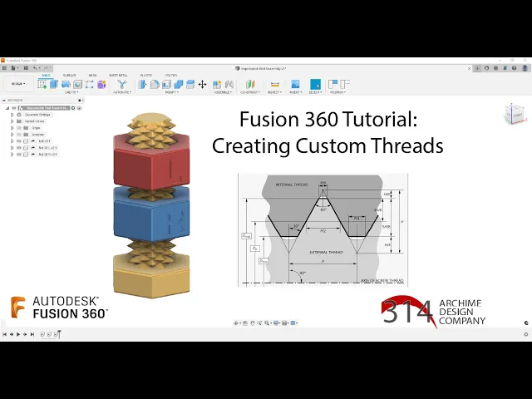
Task: Click the Automate tool icon
Action: tap(122, 84)
